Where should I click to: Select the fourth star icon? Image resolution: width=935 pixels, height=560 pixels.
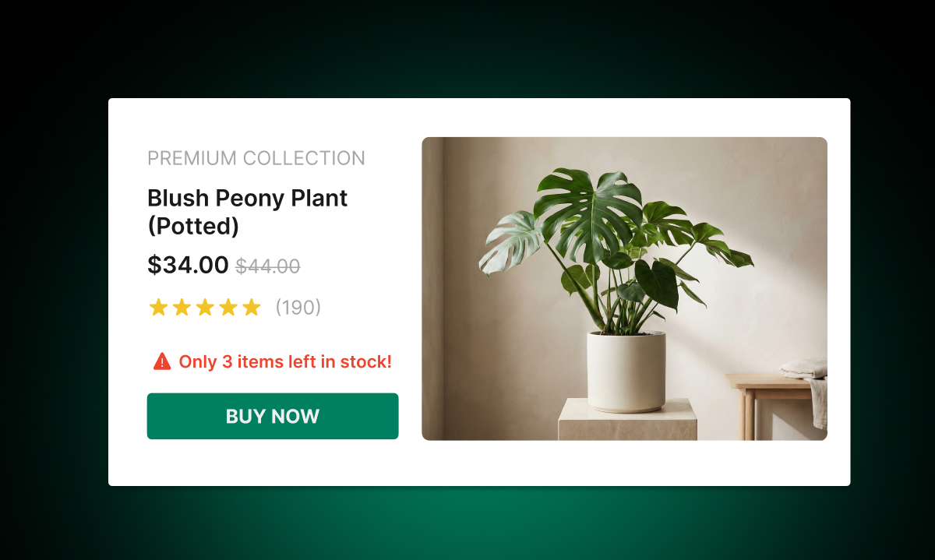[229, 307]
